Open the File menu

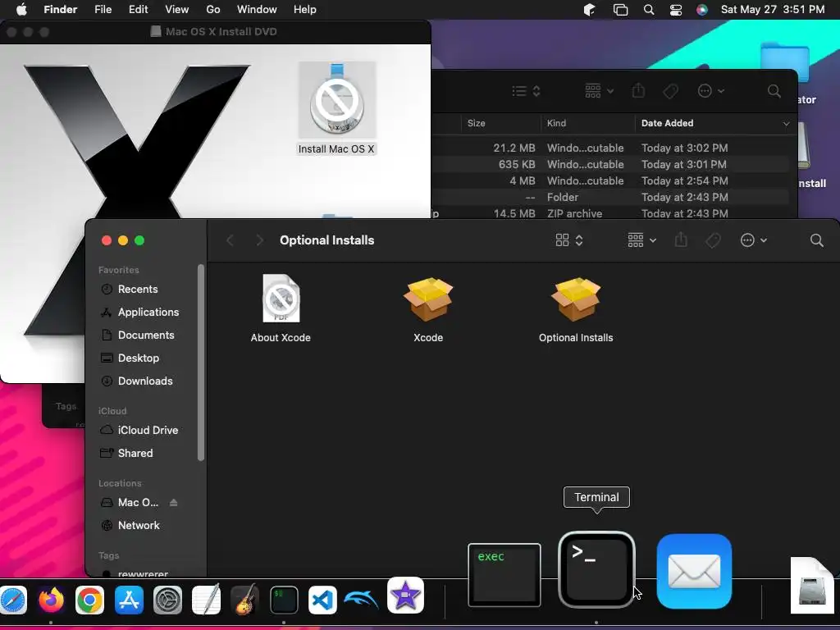(x=103, y=10)
